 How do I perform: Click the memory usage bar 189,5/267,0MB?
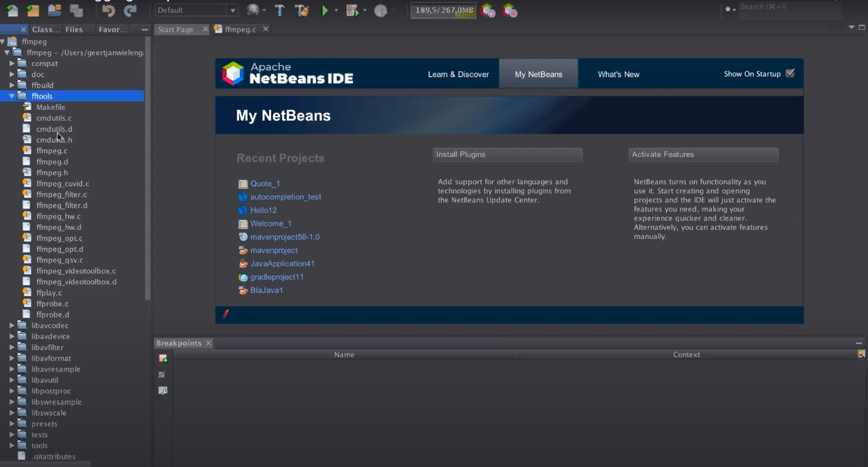[x=443, y=10]
